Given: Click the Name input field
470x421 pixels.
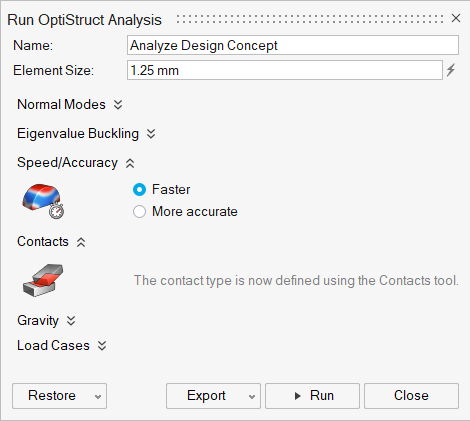Looking at the screenshot, I should [293, 45].
